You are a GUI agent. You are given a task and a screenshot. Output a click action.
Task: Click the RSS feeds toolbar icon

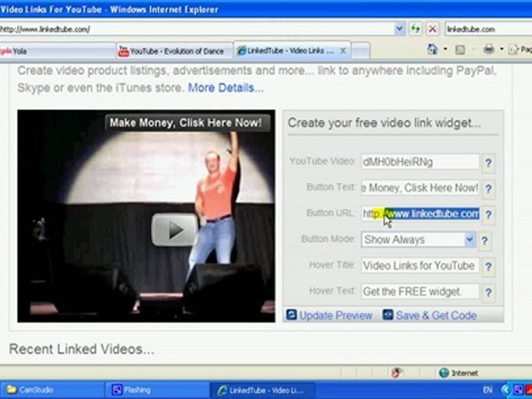pos(460,50)
